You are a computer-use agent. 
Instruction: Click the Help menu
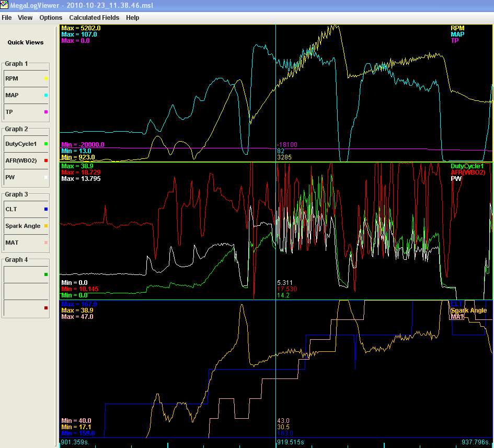point(133,17)
